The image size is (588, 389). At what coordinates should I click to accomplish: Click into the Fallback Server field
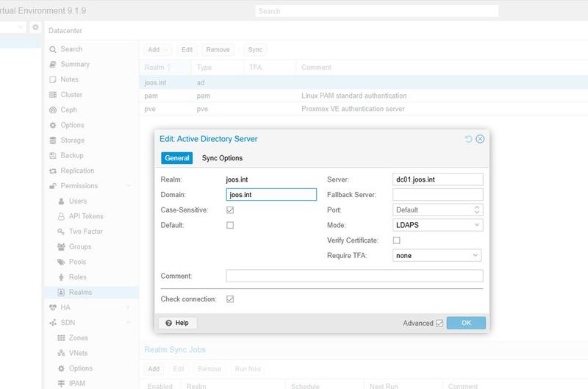437,195
